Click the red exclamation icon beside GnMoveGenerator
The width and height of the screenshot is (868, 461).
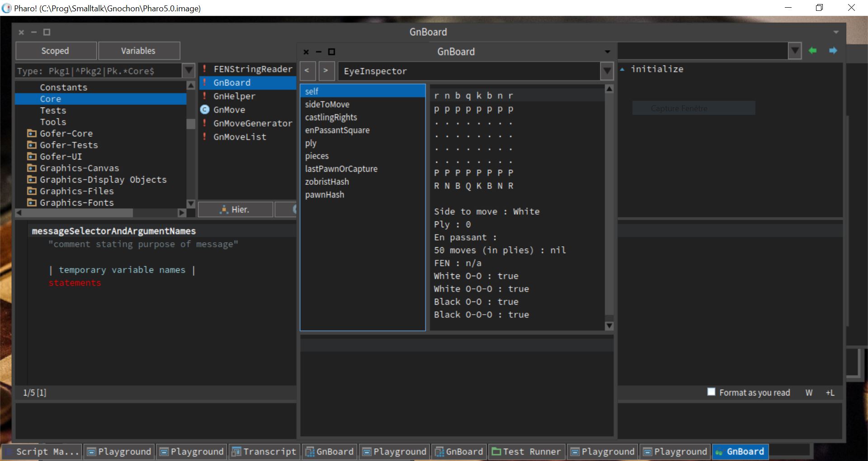click(205, 123)
